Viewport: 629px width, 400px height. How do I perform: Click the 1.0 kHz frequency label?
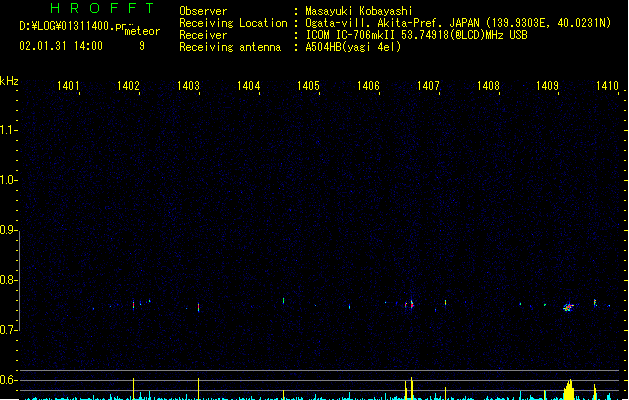point(8,180)
